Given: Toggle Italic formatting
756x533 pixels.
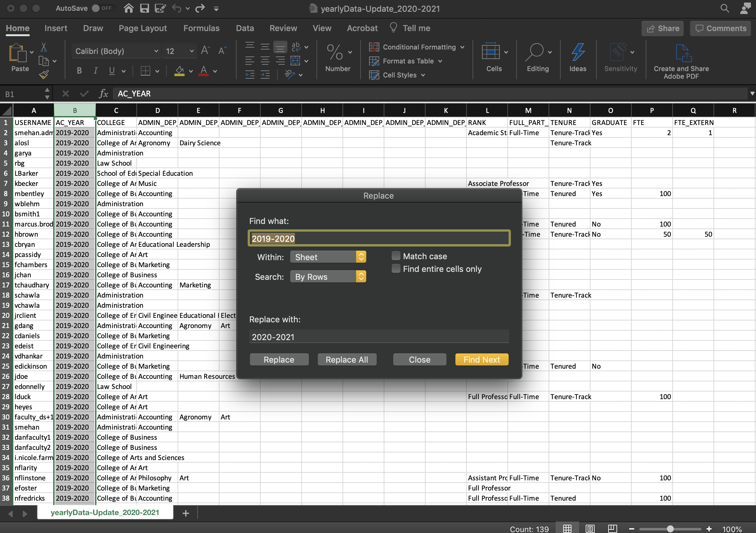Looking at the screenshot, I should pyautogui.click(x=95, y=71).
